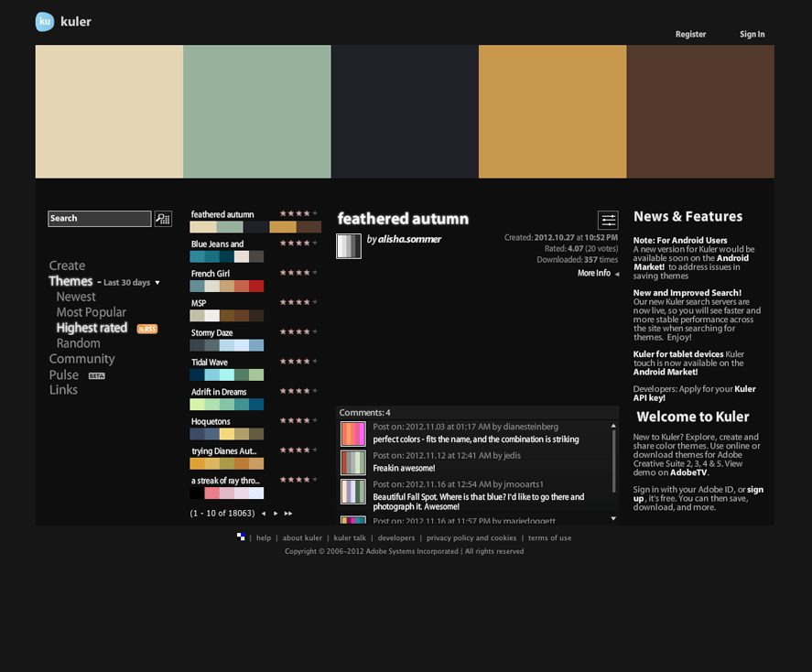Open the about kuler footer link

pos(302,538)
